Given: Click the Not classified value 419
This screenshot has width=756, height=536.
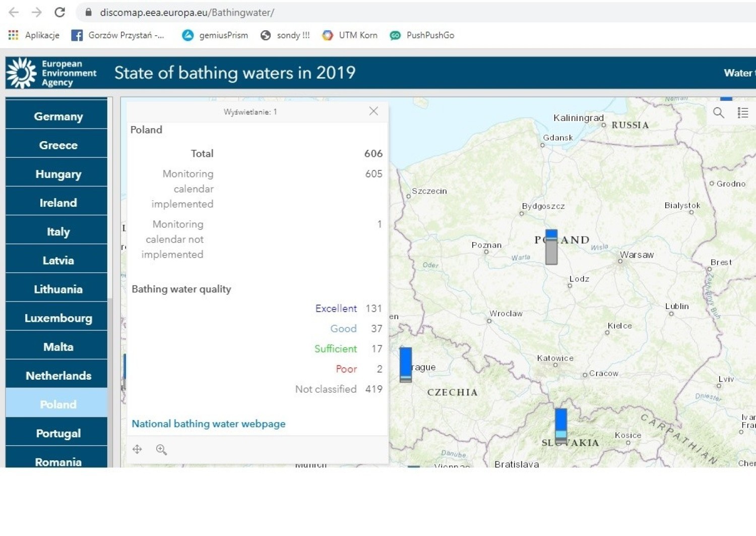Looking at the screenshot, I should pyautogui.click(x=374, y=389).
